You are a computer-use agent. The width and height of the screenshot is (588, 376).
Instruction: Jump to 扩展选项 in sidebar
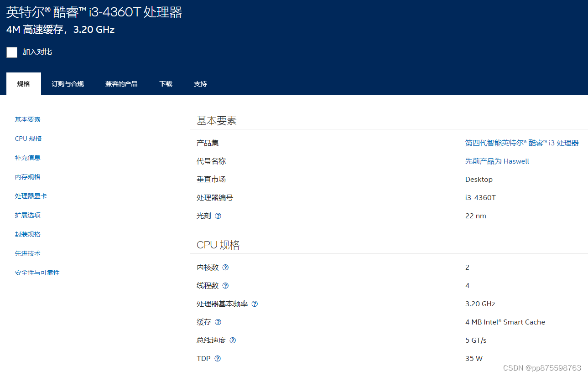click(27, 215)
